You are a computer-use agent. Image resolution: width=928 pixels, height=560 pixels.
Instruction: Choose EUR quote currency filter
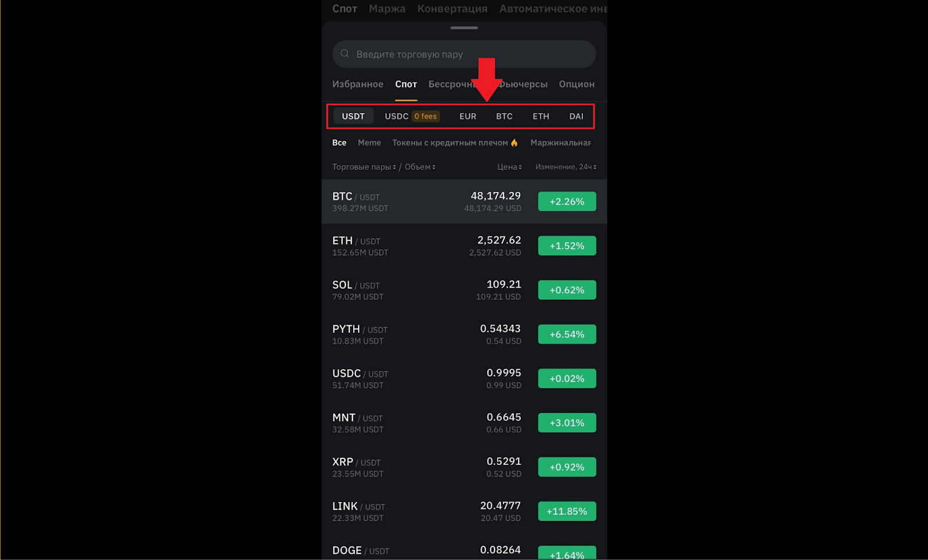pyautogui.click(x=467, y=117)
